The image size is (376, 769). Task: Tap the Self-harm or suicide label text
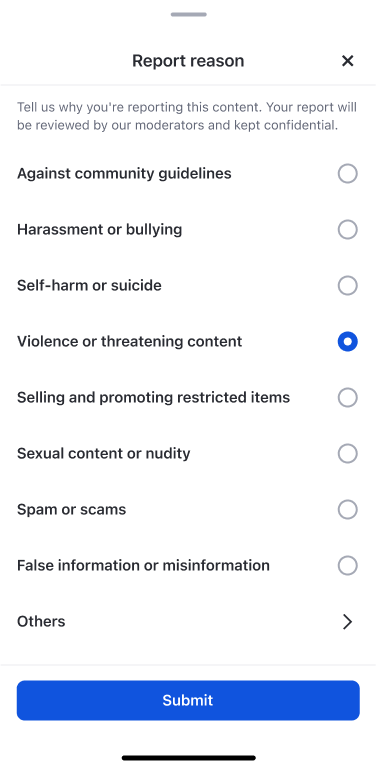point(89,285)
